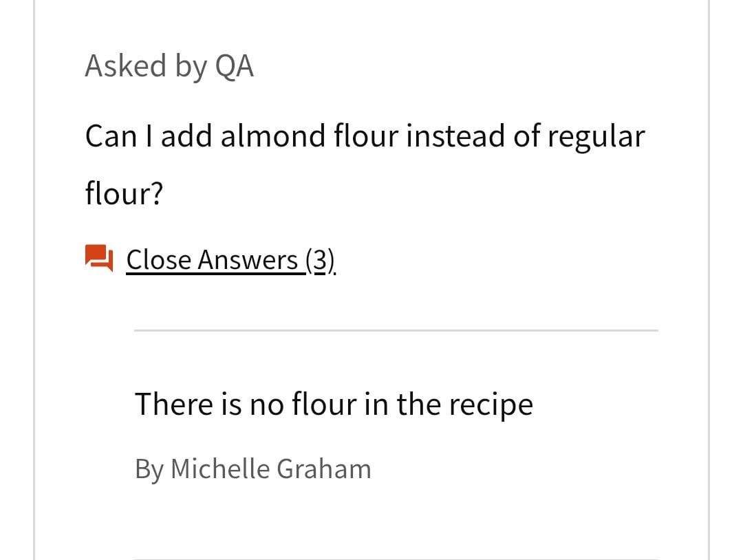
Task: Click the "Asked by QA" label
Action: pos(169,67)
